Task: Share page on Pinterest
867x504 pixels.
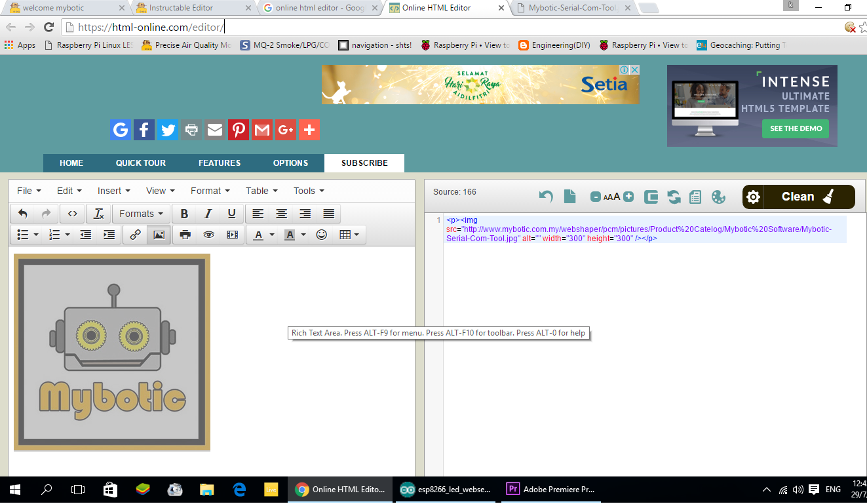Action: (239, 130)
